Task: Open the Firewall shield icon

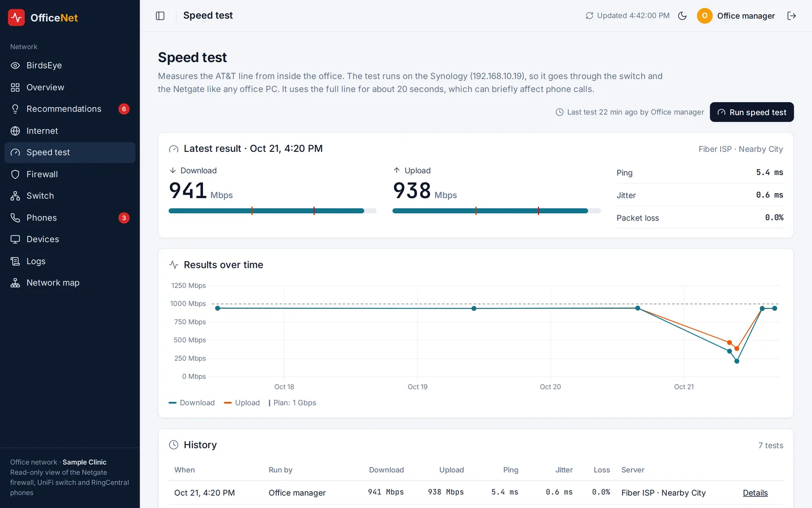Action: (15, 174)
